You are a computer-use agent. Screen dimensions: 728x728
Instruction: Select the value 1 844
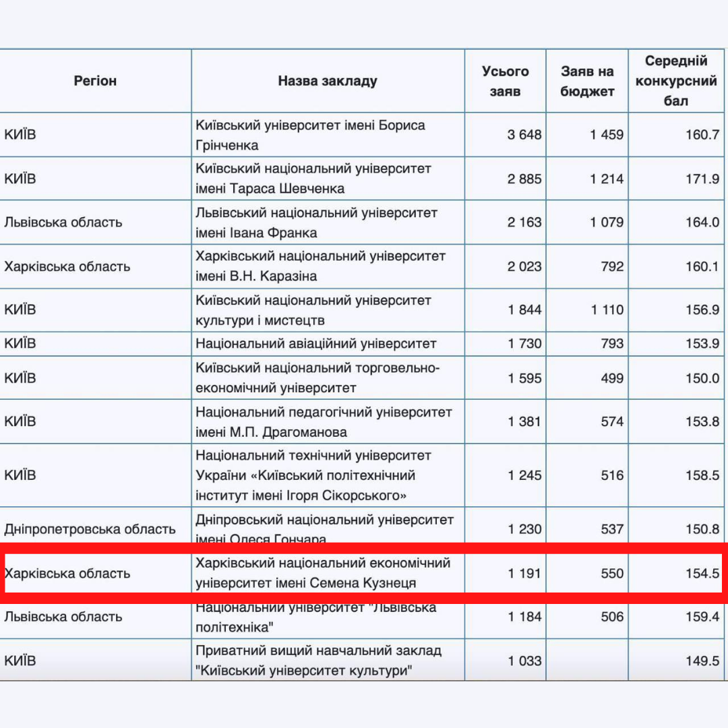point(524,309)
